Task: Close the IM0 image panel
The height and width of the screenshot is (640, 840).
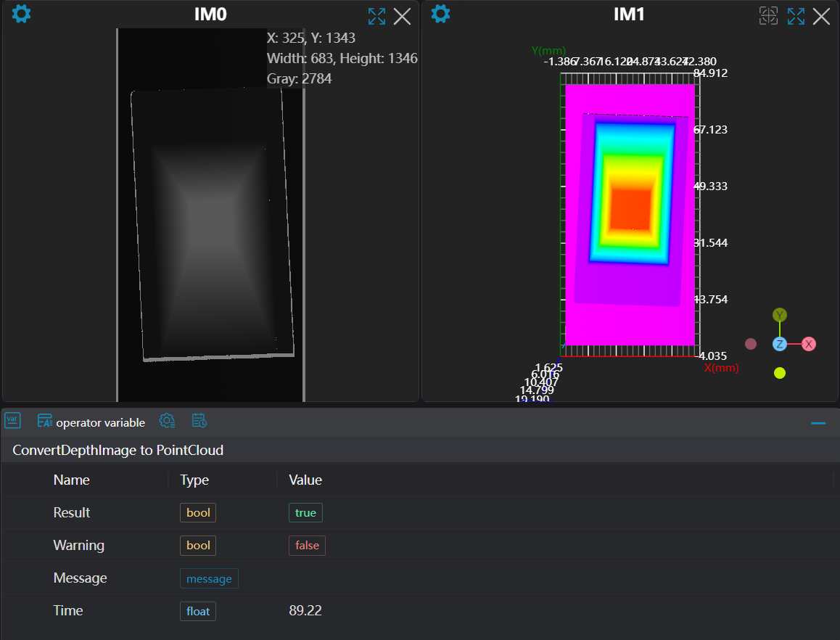Action: (402, 17)
